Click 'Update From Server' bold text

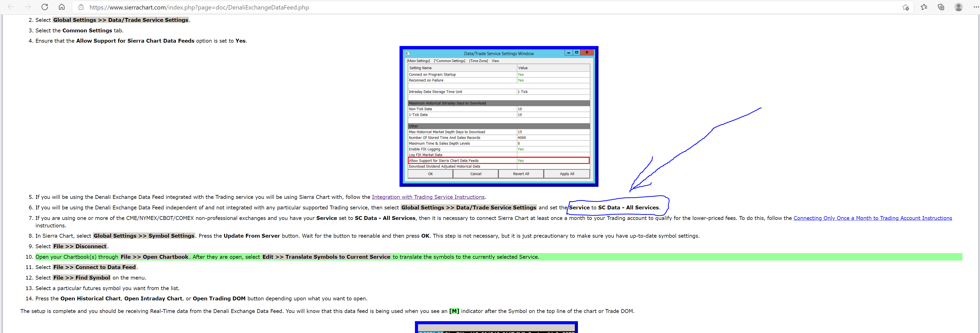coord(252,236)
